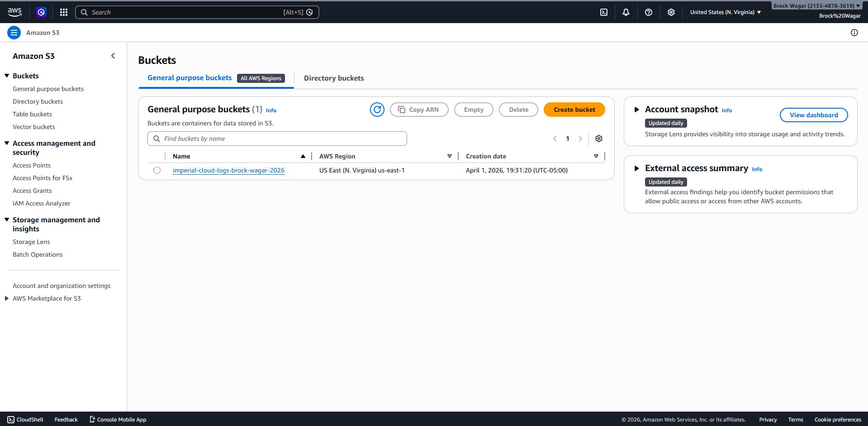Open the Amazon Q icon in the top bar
This screenshot has width=868, height=426.
point(41,12)
